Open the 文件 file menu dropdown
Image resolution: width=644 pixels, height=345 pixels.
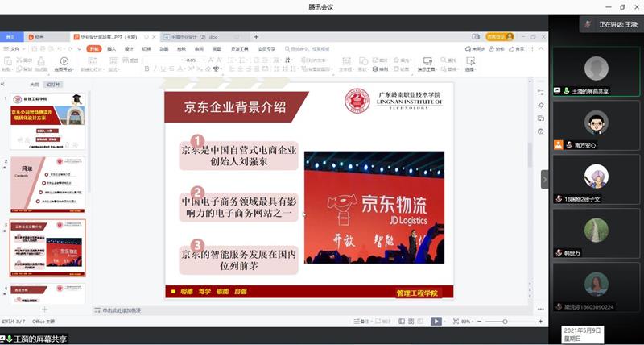click(14, 48)
